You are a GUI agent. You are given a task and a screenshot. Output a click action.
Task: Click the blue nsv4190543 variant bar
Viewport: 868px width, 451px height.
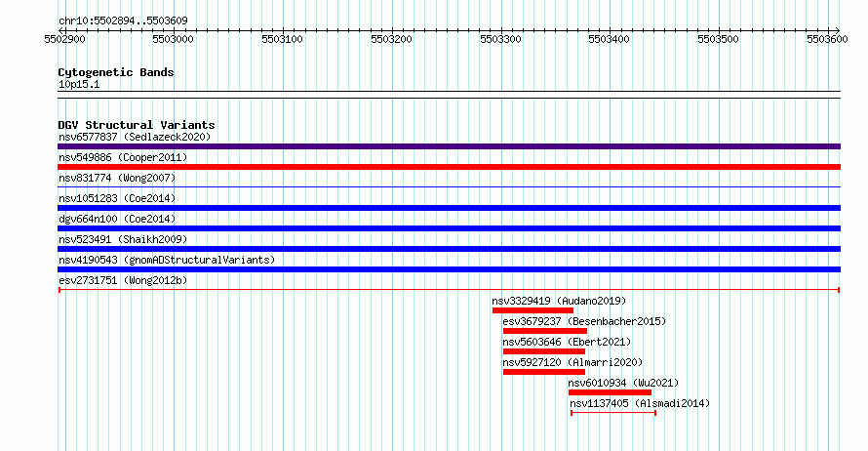[x=449, y=269]
